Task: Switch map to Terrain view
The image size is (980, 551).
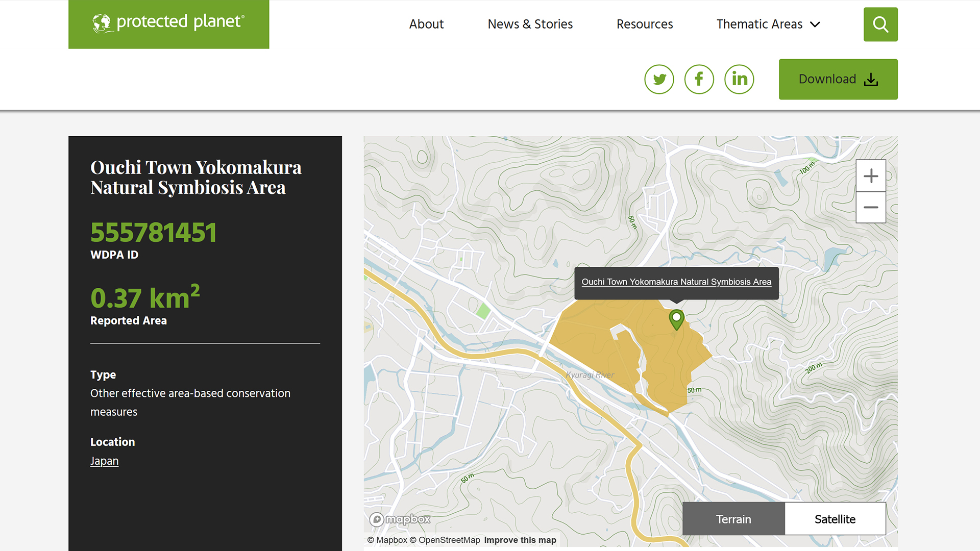Action: [x=733, y=519]
